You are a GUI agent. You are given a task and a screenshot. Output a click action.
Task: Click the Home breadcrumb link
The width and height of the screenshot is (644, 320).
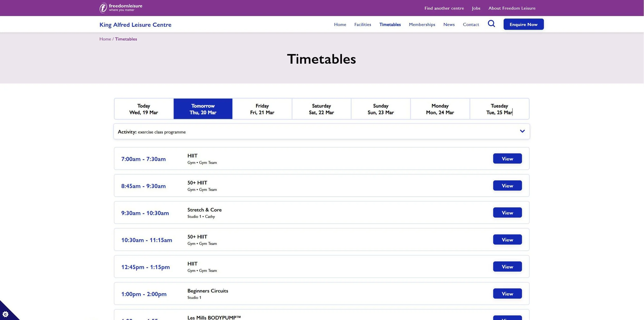[x=105, y=39]
